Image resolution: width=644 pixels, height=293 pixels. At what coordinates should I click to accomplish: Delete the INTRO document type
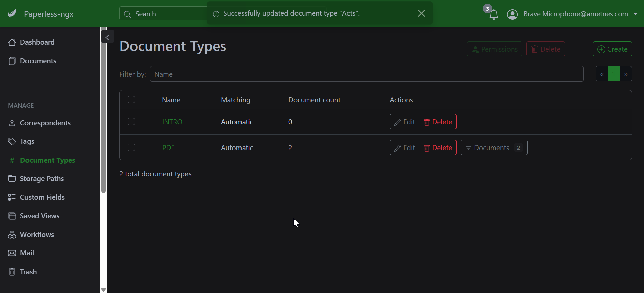438,122
